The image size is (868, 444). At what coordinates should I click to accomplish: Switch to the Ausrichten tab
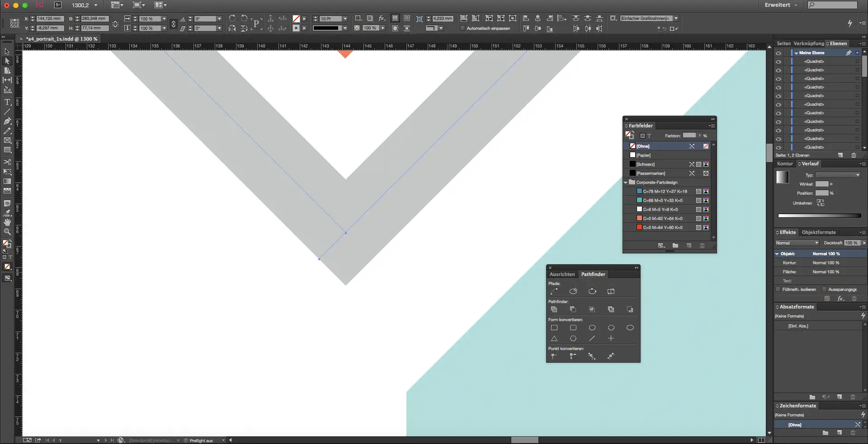coord(562,274)
